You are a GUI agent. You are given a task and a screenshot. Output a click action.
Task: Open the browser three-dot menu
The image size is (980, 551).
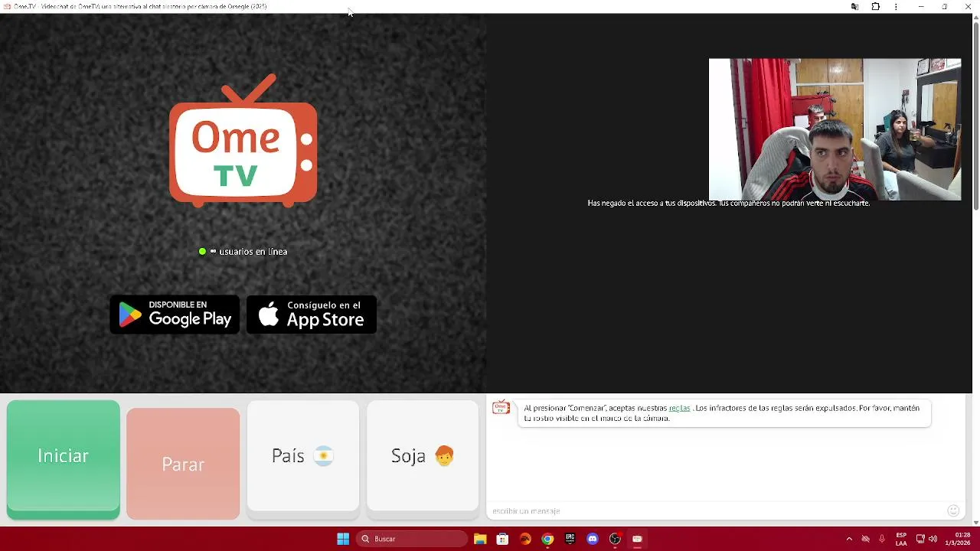click(x=896, y=7)
